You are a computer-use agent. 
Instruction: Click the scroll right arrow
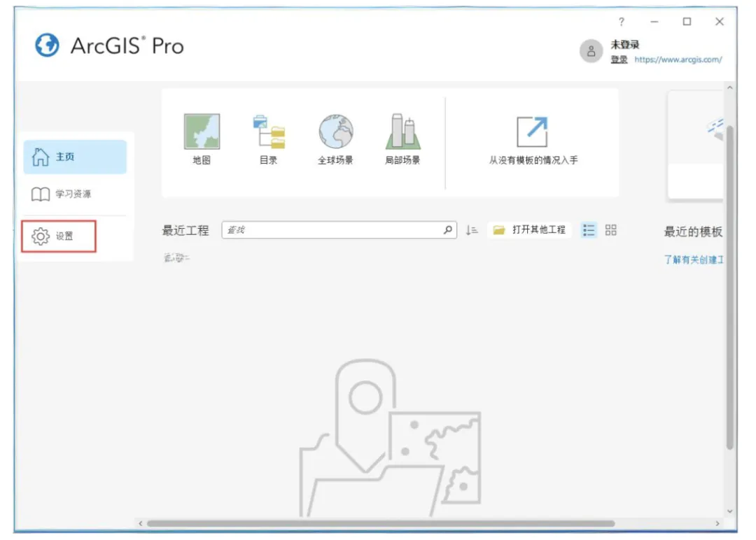[717, 523]
